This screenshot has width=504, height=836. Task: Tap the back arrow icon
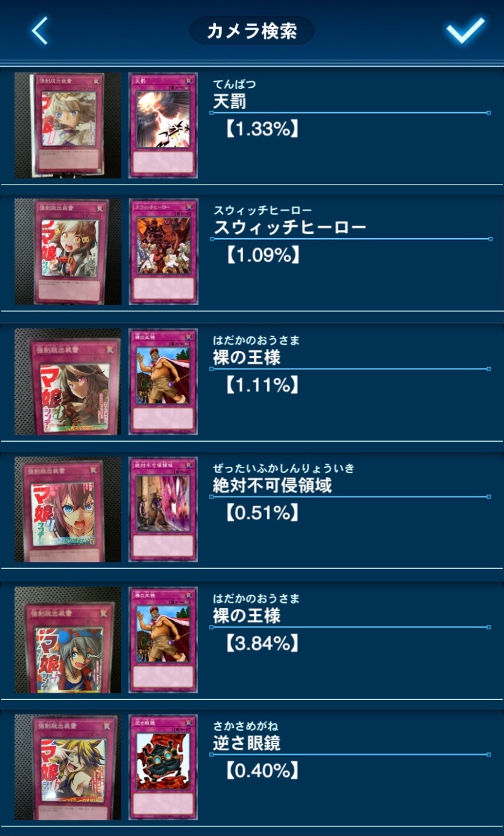(40, 31)
